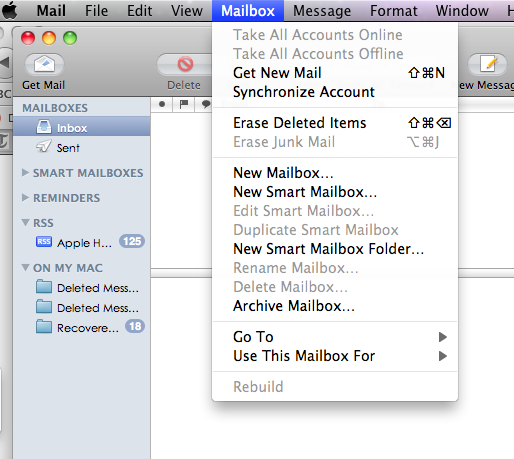Click the Get Mail label
514x459 pixels.
click(x=43, y=85)
